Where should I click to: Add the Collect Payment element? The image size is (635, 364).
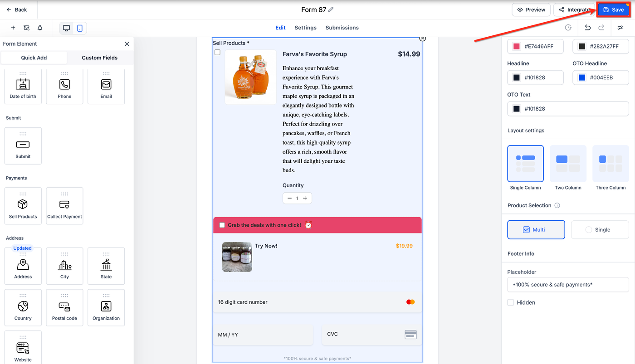click(x=64, y=206)
